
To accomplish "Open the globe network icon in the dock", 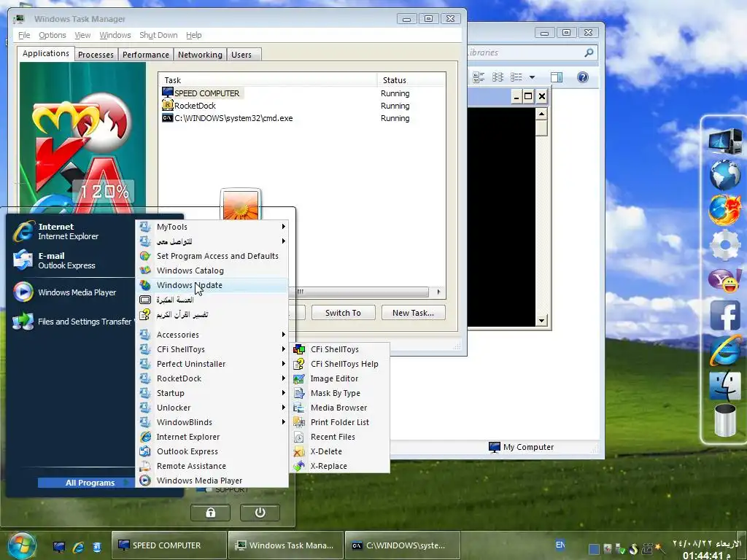I will point(725,175).
